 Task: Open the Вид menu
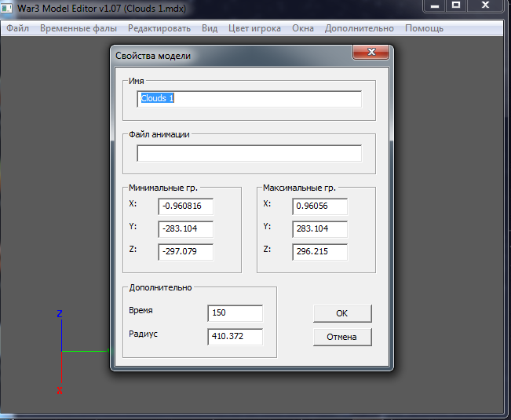click(x=210, y=28)
